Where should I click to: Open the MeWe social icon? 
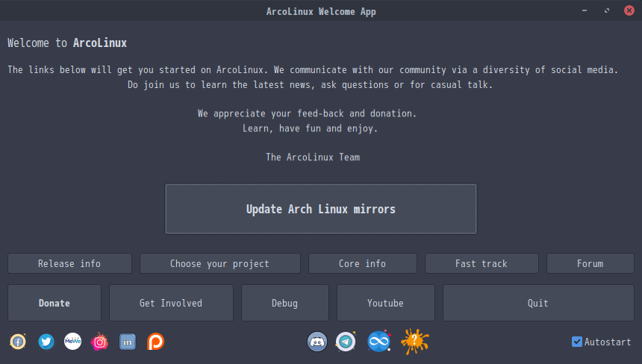coord(73,341)
